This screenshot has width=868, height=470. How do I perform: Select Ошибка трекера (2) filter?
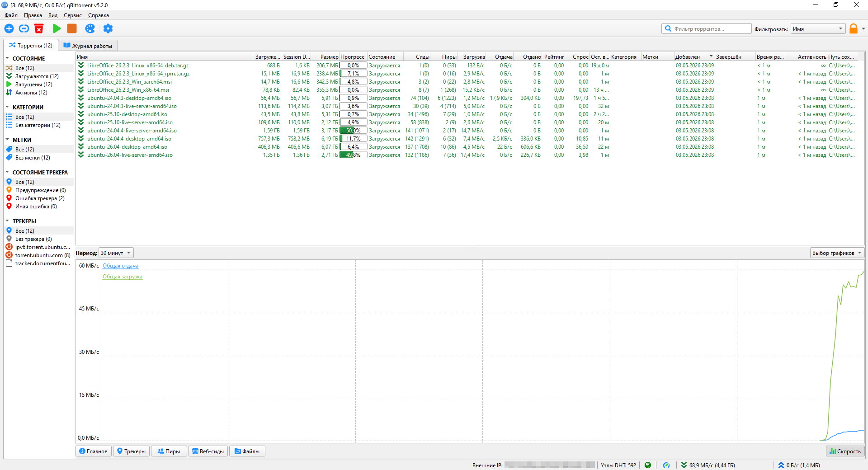(39, 198)
